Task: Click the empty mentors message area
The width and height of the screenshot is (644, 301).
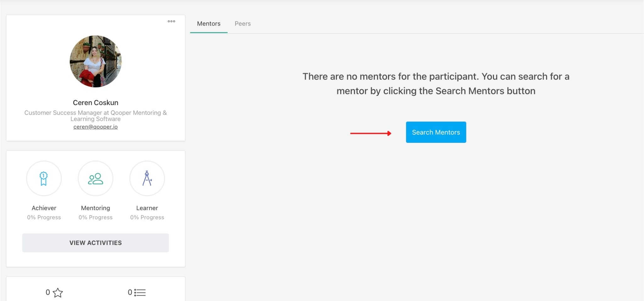Action: (x=436, y=83)
